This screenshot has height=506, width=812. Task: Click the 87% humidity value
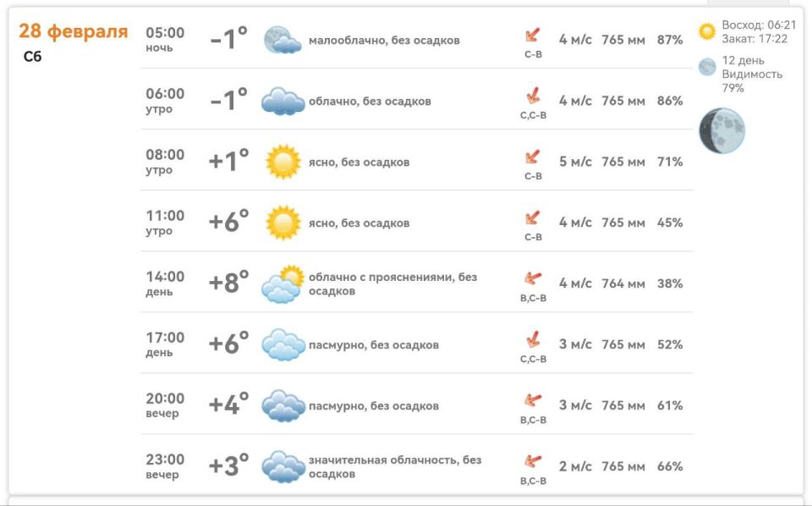point(670,40)
